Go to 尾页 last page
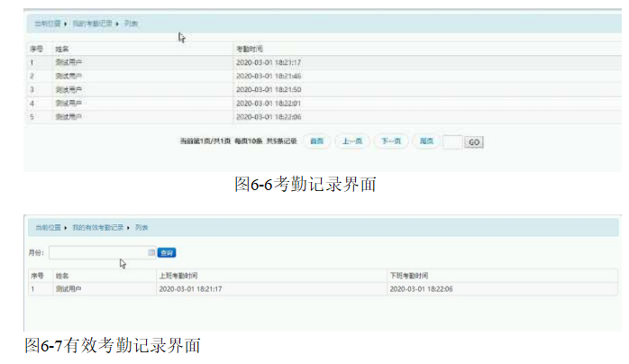629x364 pixels. pyautogui.click(x=426, y=141)
